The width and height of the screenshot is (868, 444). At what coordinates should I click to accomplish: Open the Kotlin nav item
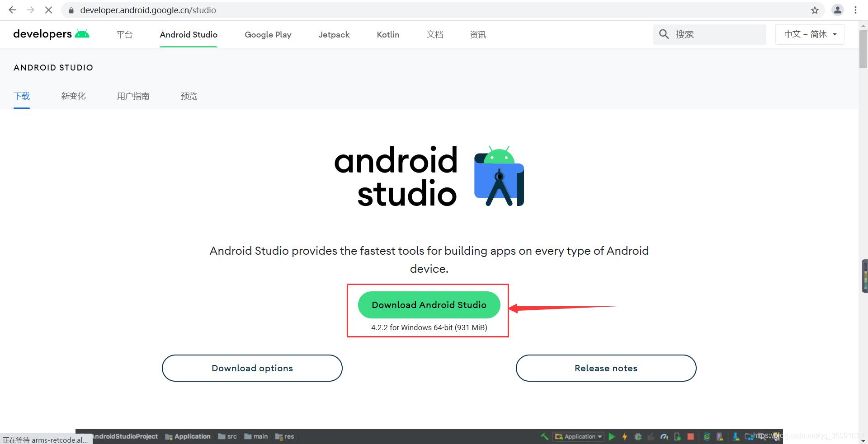click(388, 34)
